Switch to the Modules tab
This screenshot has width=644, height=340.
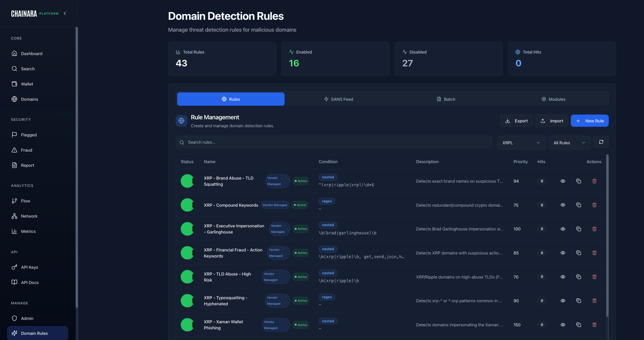[553, 99]
